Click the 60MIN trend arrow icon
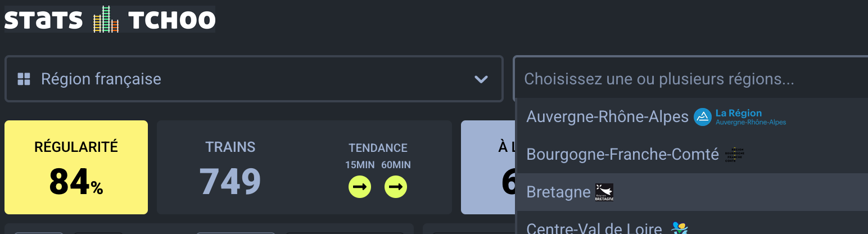 click(396, 187)
